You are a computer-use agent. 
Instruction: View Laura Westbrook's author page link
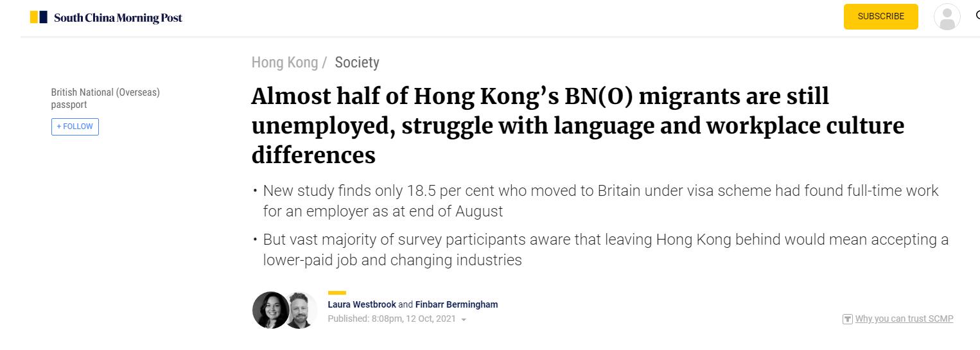(362, 304)
